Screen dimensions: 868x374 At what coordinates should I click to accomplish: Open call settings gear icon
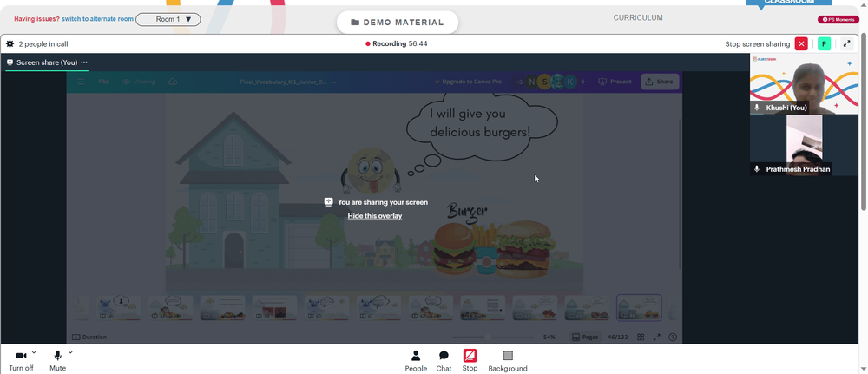click(x=10, y=43)
